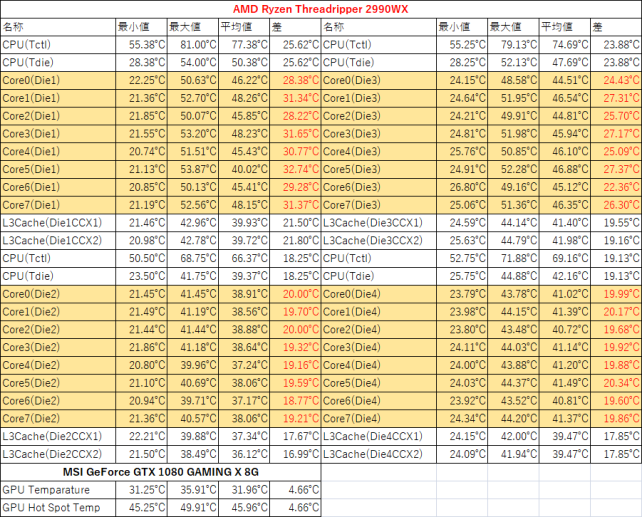The height and width of the screenshot is (517, 642).
Task: Select the Core7(Die1) name cell
Action: 58,205
